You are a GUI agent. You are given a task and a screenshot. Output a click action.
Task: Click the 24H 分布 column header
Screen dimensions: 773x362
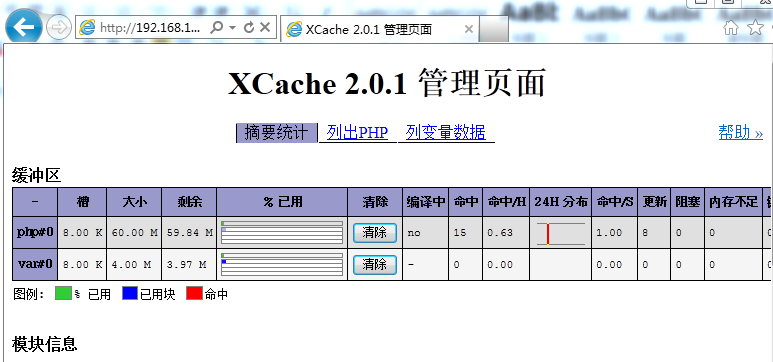pos(561,202)
